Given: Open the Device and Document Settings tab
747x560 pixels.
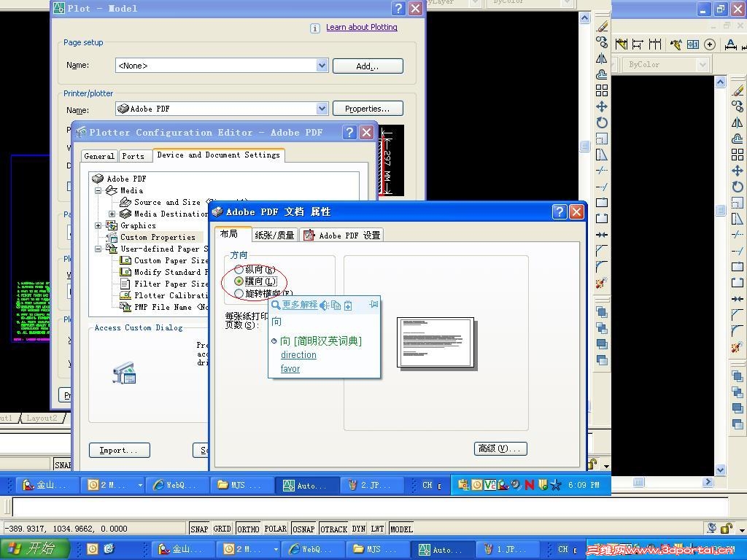Looking at the screenshot, I should point(219,155).
